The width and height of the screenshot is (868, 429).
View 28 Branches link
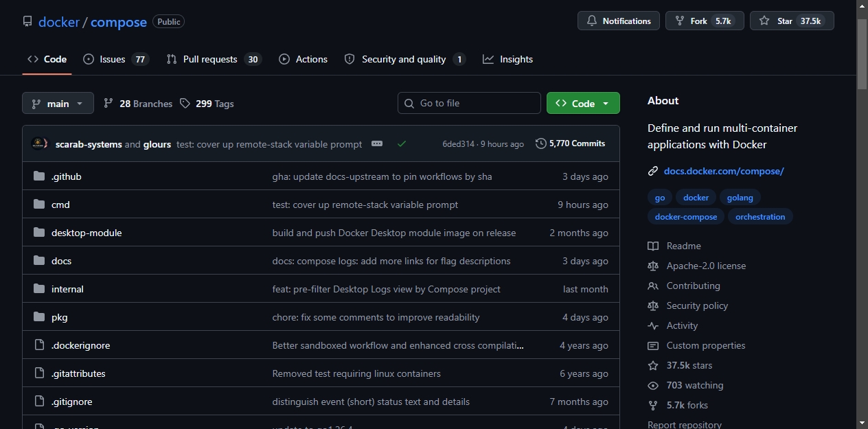pyautogui.click(x=138, y=104)
